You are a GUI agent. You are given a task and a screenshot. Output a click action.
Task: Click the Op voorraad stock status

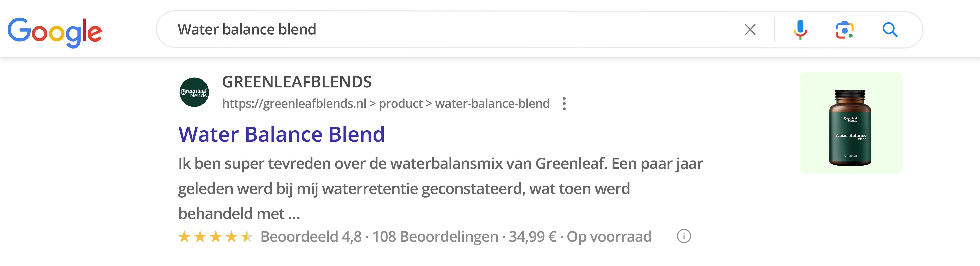tap(609, 237)
